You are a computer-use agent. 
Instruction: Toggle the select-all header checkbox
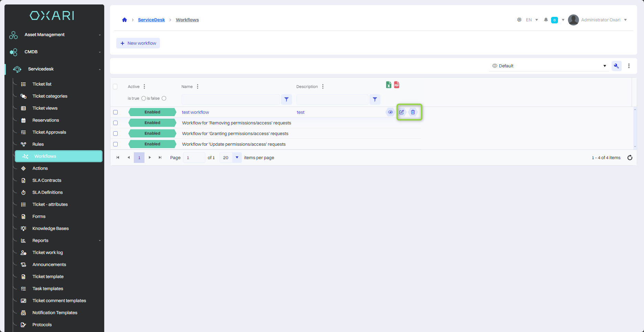pos(115,87)
